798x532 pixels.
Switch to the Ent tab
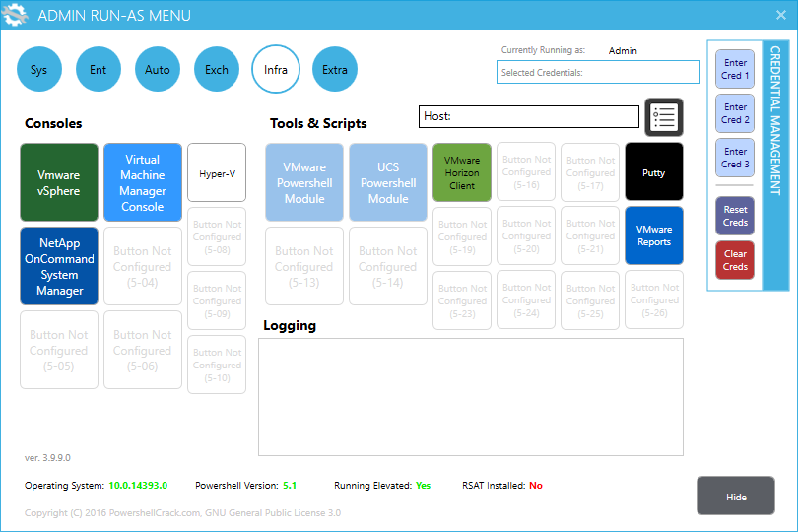[x=99, y=69]
